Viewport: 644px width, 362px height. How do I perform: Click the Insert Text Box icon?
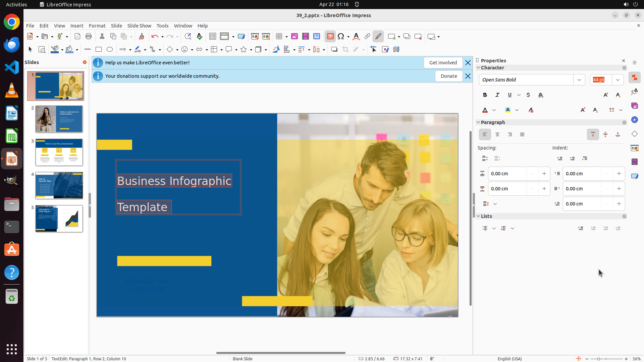[x=330, y=37]
